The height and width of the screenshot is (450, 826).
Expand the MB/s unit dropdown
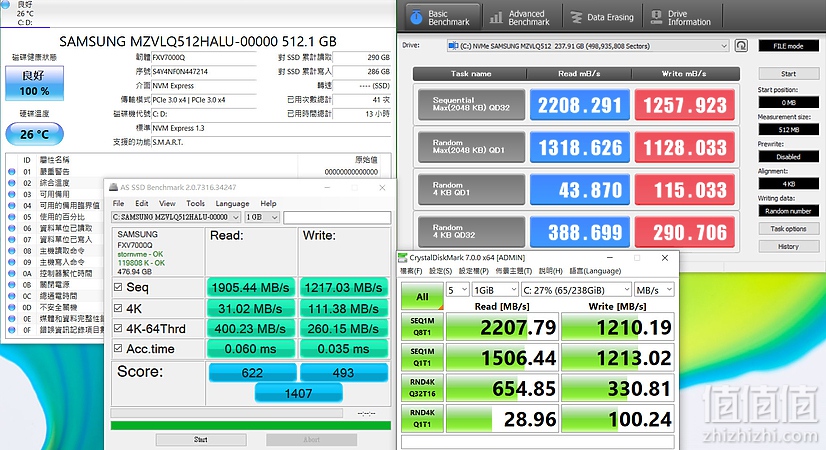coord(654,290)
